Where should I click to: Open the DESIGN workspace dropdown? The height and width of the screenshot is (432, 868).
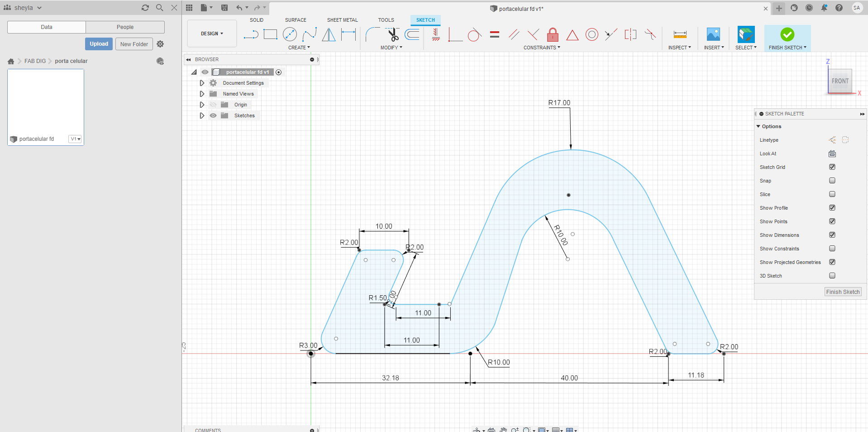[212, 34]
